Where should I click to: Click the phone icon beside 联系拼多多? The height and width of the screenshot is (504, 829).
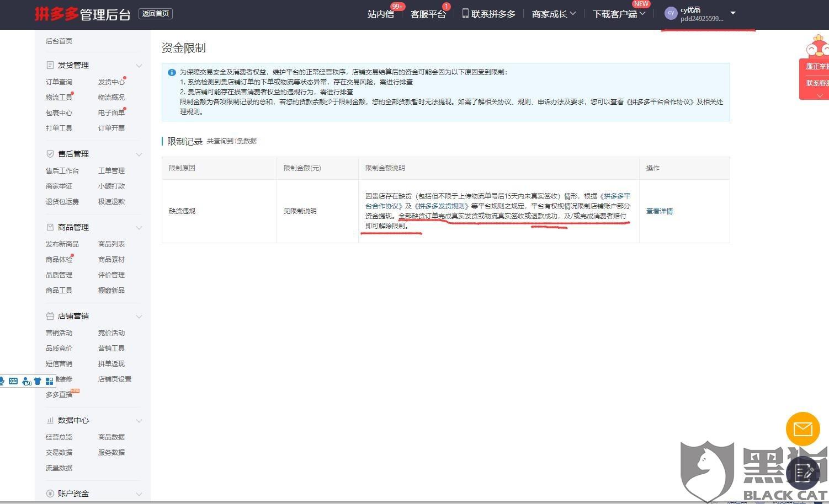point(465,13)
